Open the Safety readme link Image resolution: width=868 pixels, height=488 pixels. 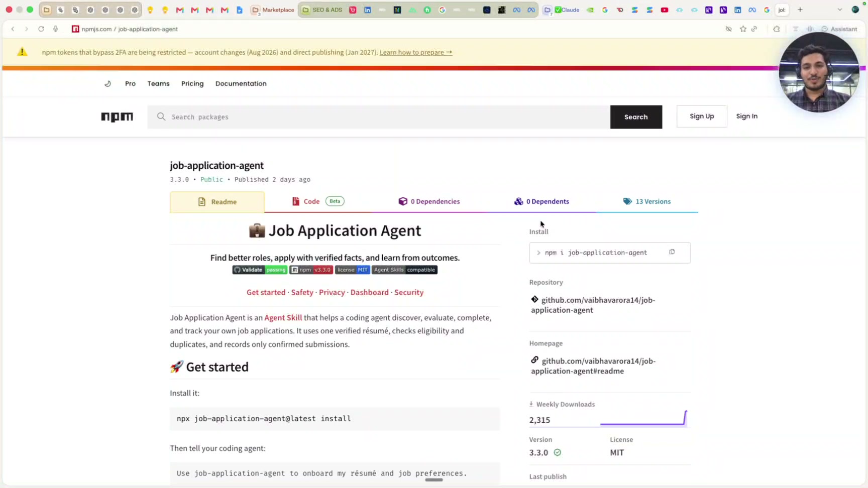point(302,292)
